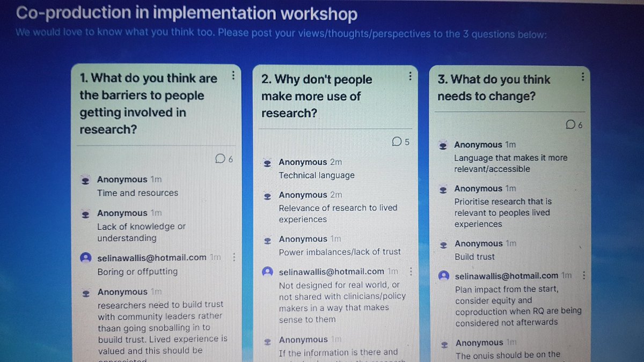The image size is (644, 362).
Task: Select 'Co-production in implementation workshop' title
Action: pyautogui.click(x=187, y=13)
